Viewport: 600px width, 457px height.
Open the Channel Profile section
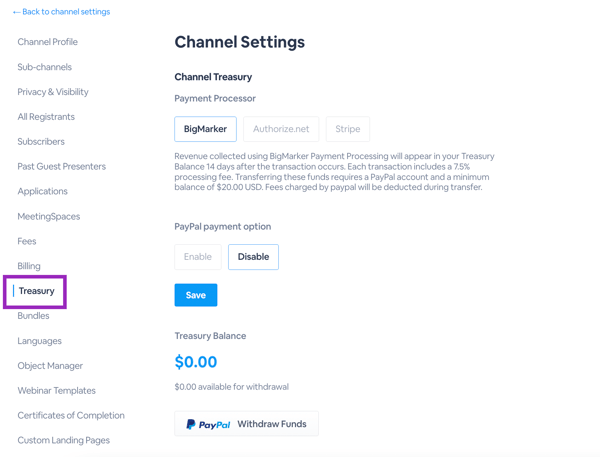click(x=47, y=42)
